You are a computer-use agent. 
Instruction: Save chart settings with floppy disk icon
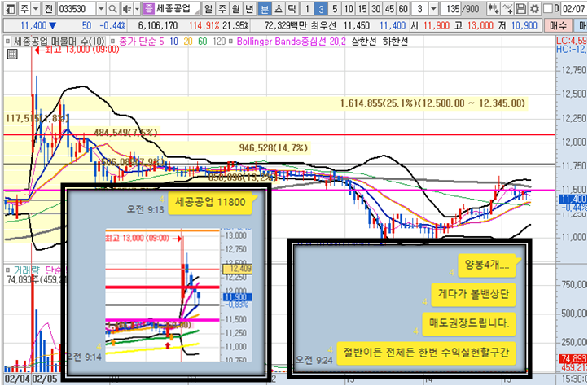click(520, 8)
